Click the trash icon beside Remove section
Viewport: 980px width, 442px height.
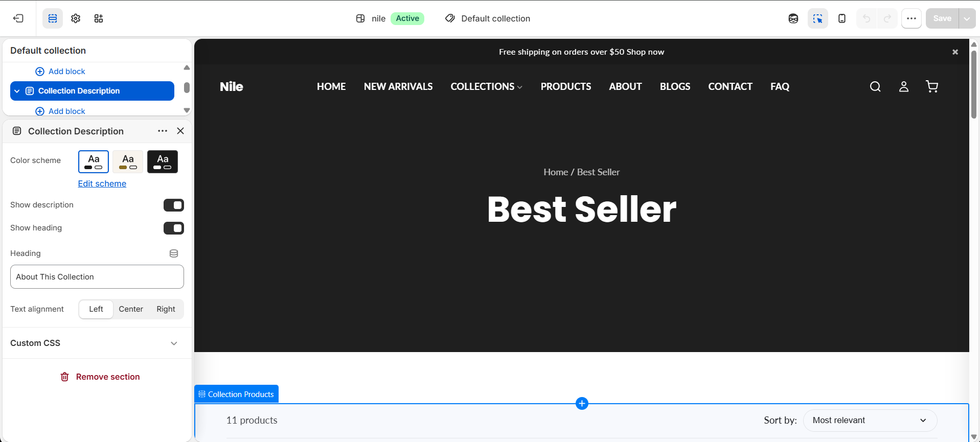pyautogui.click(x=65, y=377)
